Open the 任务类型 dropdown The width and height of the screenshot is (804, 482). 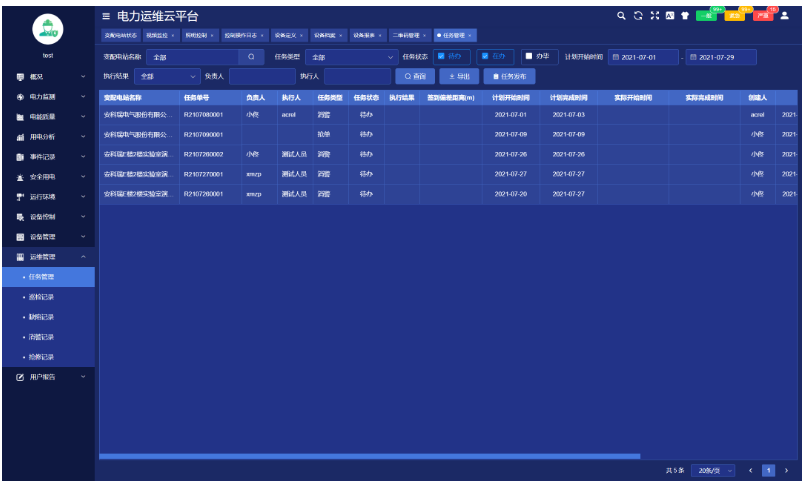(350, 57)
